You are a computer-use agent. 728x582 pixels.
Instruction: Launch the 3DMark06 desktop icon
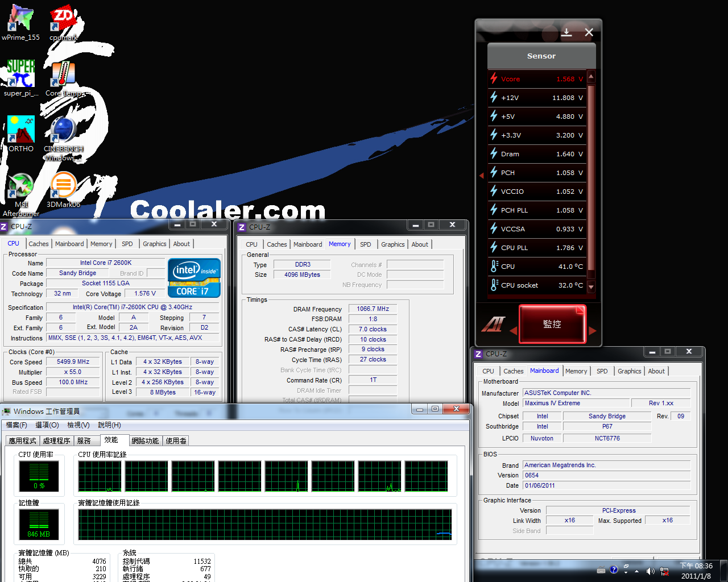pos(63,190)
